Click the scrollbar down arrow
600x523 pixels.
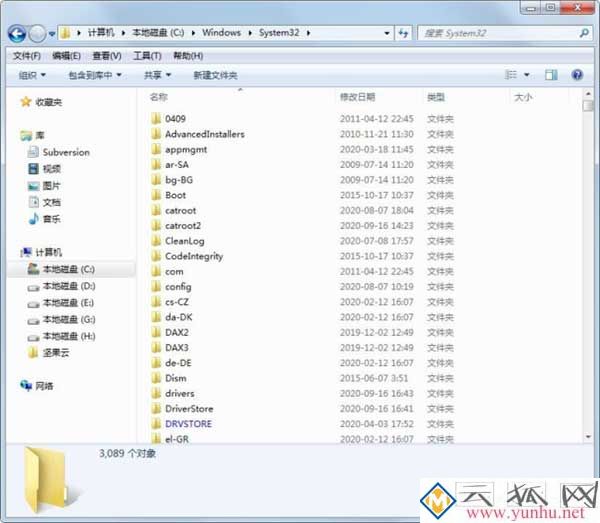click(588, 437)
